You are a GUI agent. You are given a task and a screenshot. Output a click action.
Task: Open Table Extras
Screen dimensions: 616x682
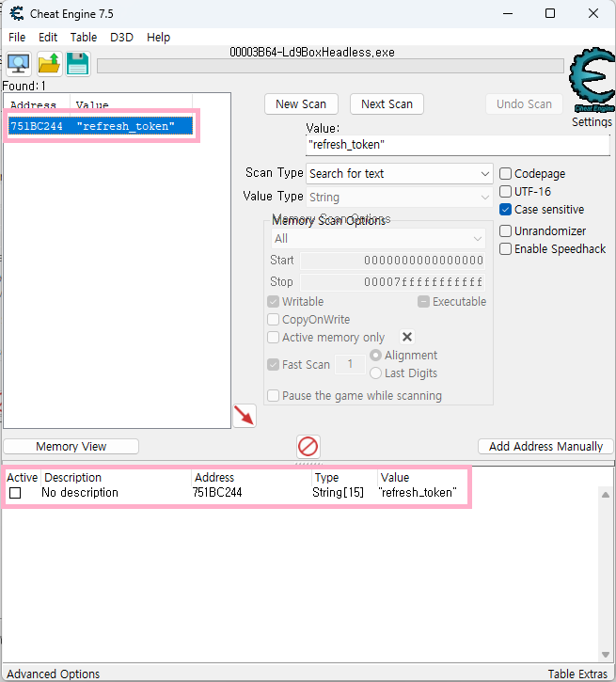point(577,674)
